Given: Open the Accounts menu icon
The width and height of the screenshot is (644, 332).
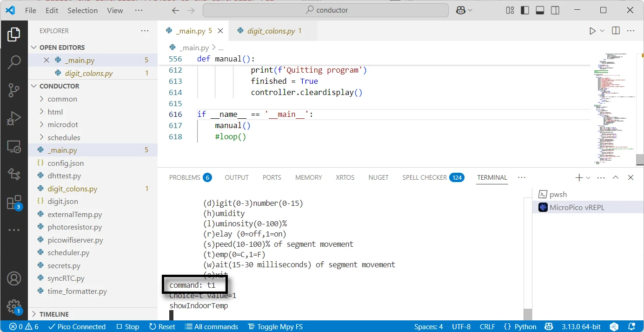Looking at the screenshot, I should tap(14, 279).
